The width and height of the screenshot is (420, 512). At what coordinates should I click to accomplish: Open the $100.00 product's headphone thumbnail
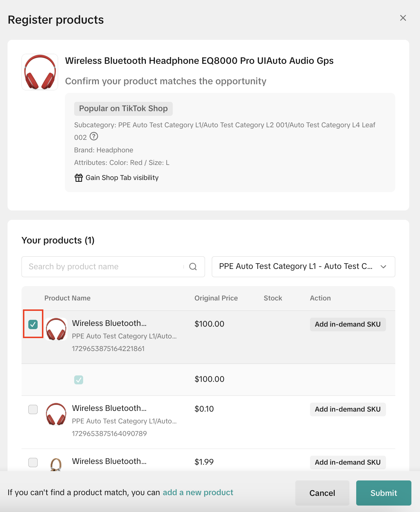tap(56, 329)
